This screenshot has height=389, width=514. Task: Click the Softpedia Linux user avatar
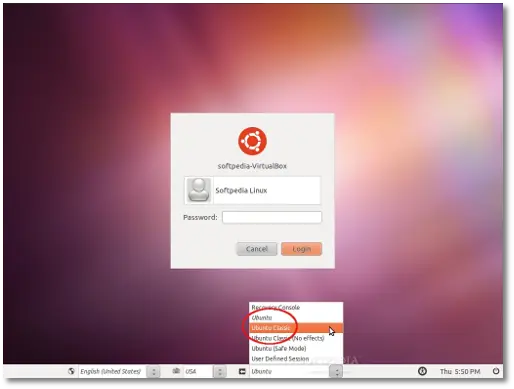click(199, 190)
